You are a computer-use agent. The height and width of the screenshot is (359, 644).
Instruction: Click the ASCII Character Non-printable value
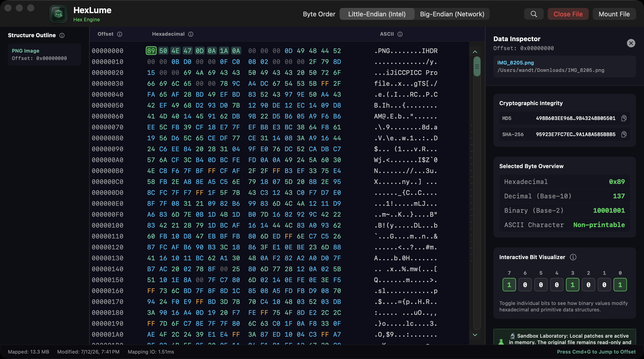click(599, 225)
